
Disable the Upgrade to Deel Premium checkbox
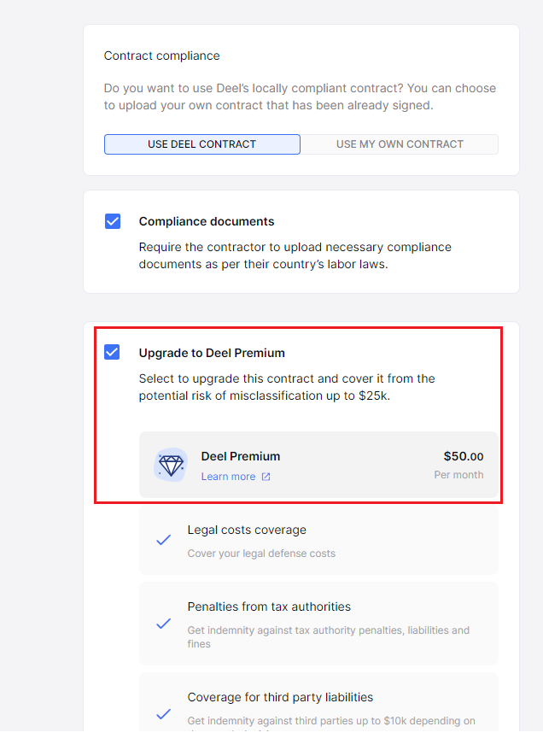click(112, 351)
